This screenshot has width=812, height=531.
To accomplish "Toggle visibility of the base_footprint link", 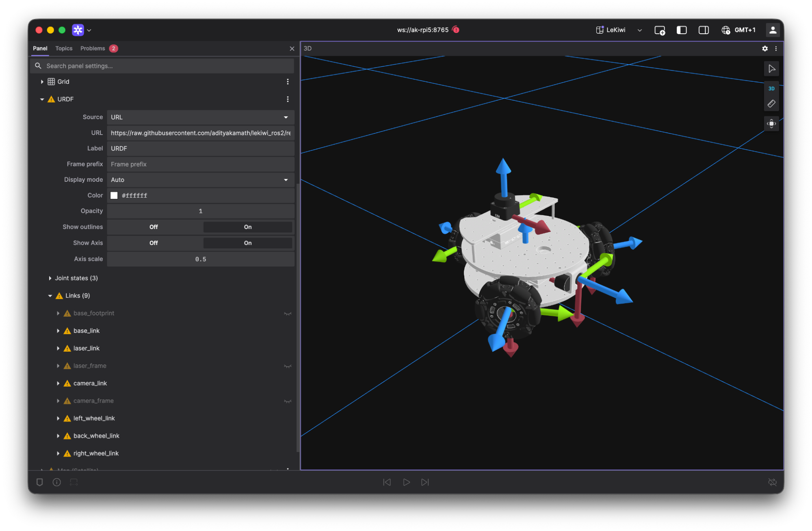I will [x=288, y=313].
